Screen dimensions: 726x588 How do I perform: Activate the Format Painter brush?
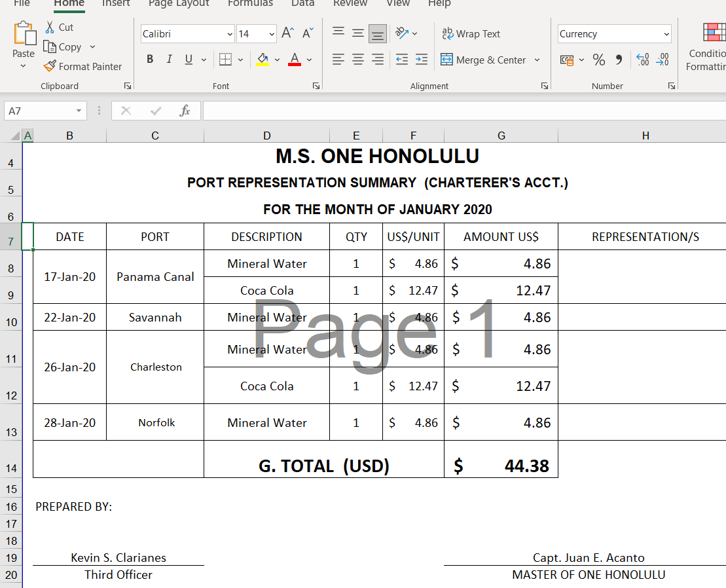pos(50,66)
